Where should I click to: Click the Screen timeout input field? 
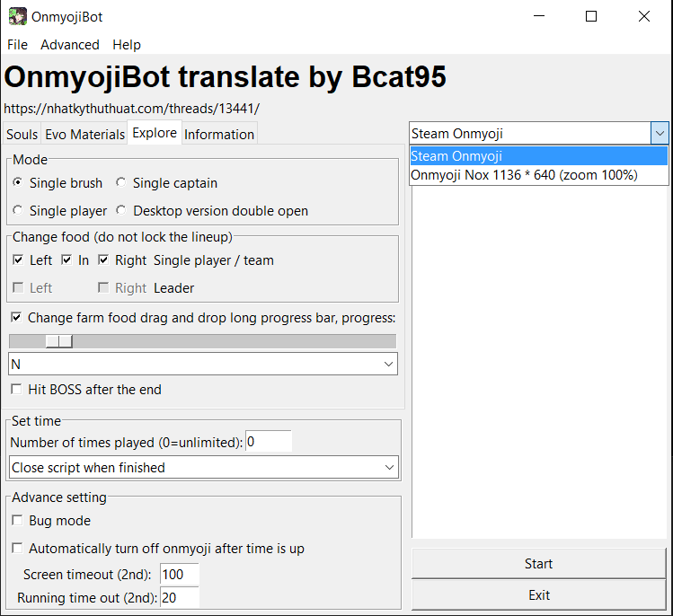tap(180, 574)
